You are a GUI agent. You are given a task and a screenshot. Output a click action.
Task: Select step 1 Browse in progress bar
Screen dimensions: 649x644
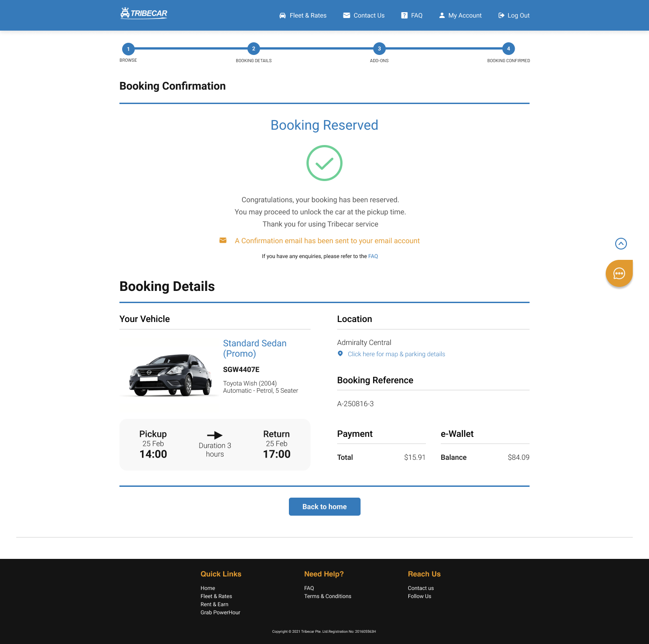(x=128, y=49)
